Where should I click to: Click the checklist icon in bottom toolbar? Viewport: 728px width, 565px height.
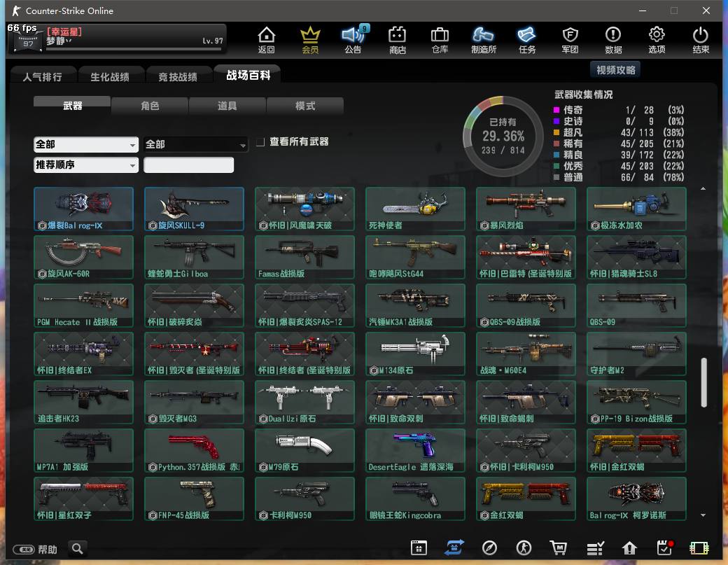coord(595,549)
